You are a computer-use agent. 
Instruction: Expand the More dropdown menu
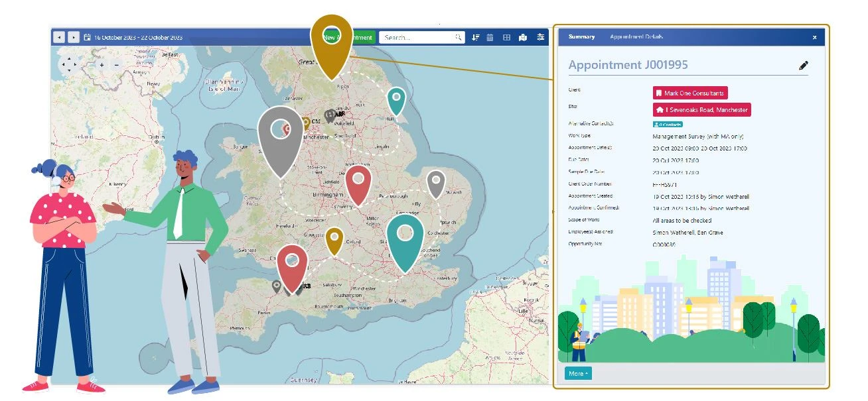coord(578,374)
